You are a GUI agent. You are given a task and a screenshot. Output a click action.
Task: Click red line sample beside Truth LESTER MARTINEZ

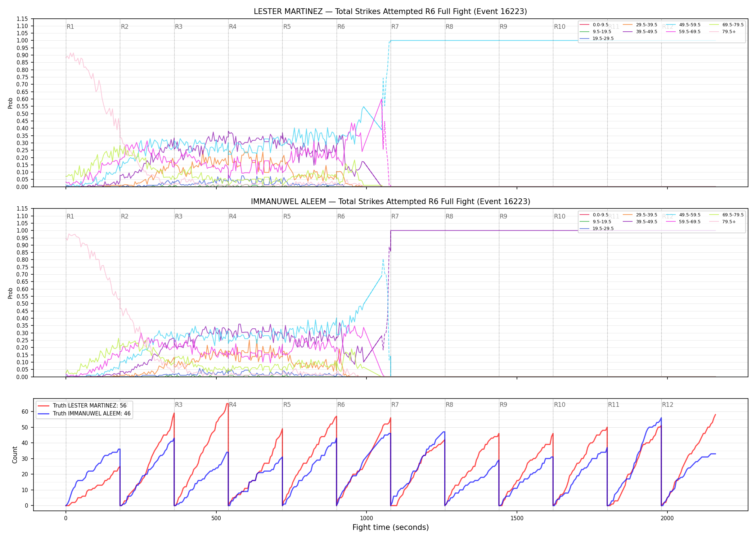[44, 406]
